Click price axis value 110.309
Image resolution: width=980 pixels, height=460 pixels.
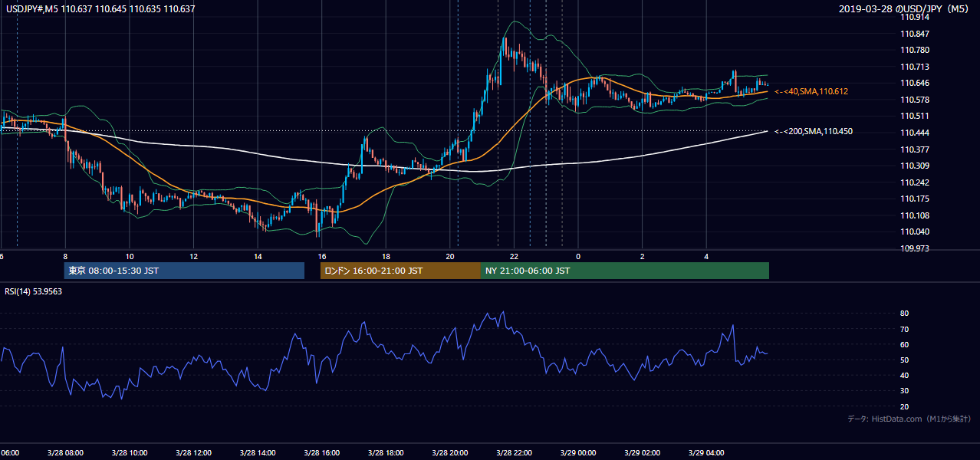coord(914,166)
